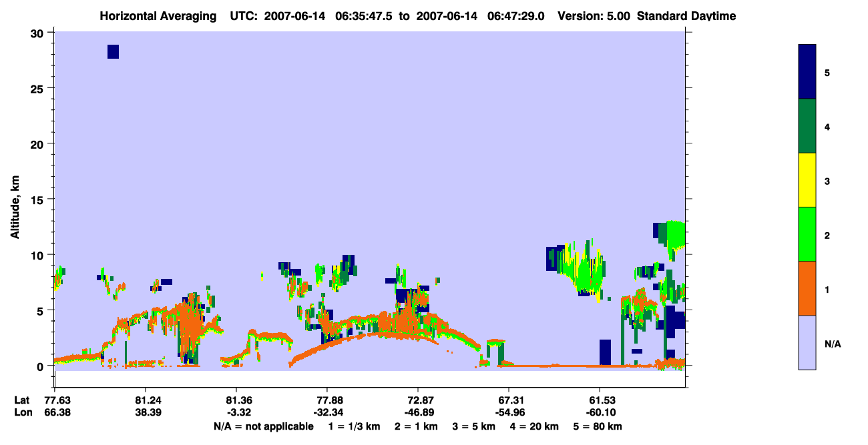Click the dark green level 4 color swatch
This screenshot has width=868, height=445.
(807, 126)
